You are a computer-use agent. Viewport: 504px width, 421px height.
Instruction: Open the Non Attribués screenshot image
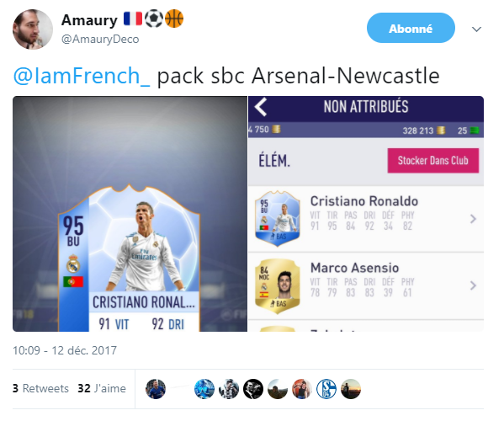pos(366,214)
